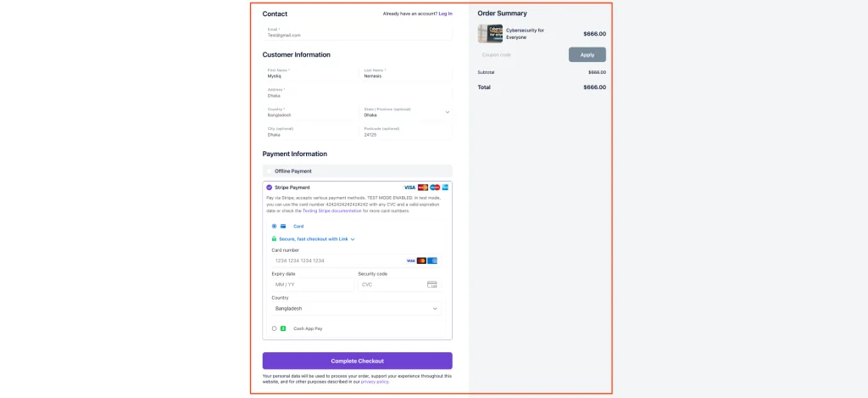The width and height of the screenshot is (868, 398).
Task: Click the Visa logo beside Stripe Payment
Action: pos(409,187)
